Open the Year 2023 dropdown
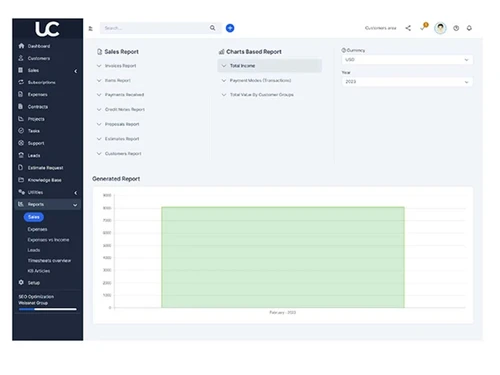The width and height of the screenshot is (500, 375). (x=407, y=82)
